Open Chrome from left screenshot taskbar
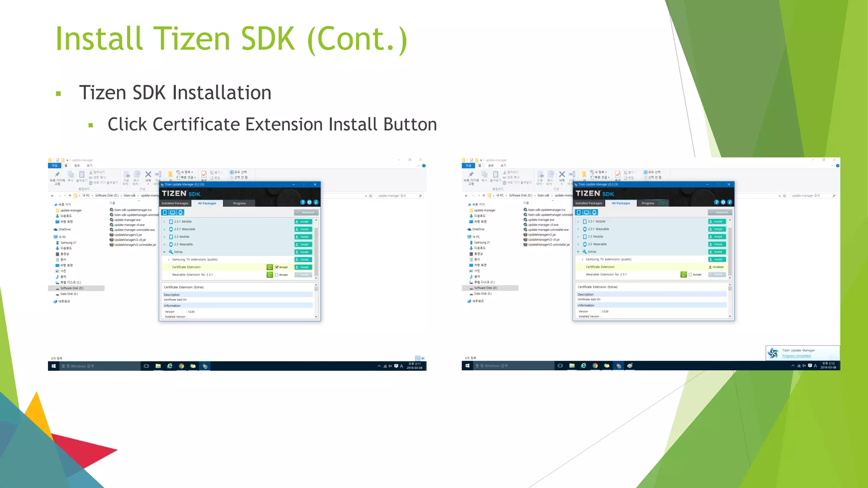This screenshot has width=868, height=488. click(181, 366)
